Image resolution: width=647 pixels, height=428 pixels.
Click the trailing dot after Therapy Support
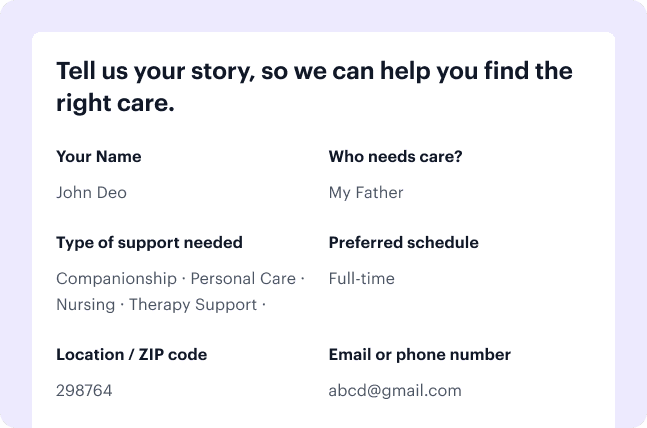tap(264, 305)
